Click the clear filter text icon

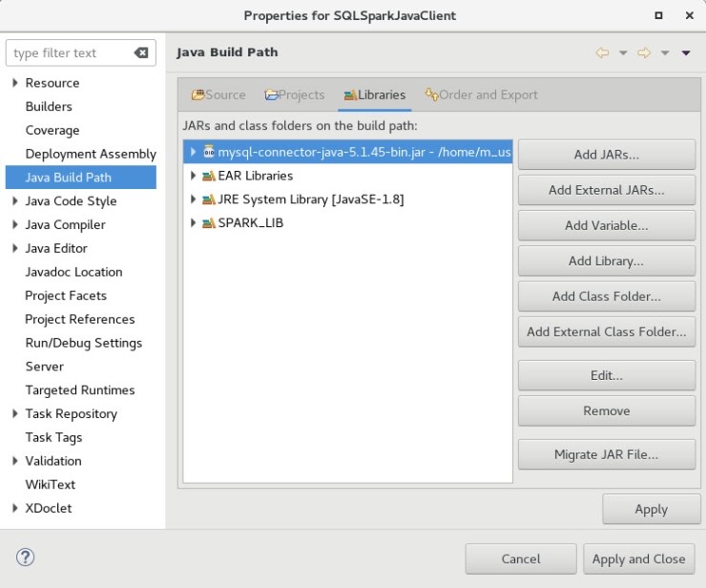point(141,53)
